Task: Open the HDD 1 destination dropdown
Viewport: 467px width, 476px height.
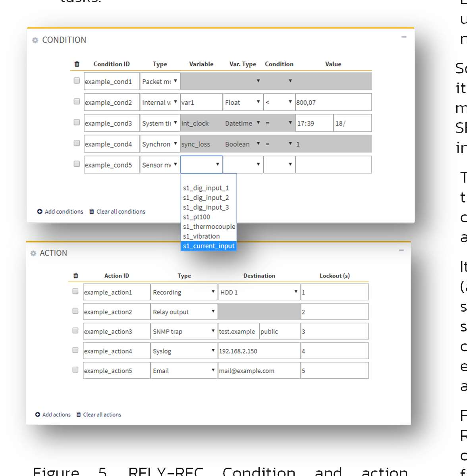Action: point(259,292)
